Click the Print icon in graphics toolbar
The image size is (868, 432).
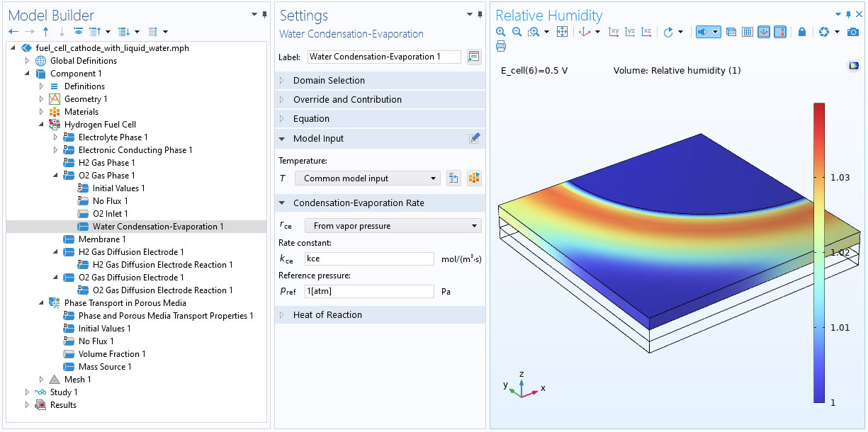click(x=501, y=47)
